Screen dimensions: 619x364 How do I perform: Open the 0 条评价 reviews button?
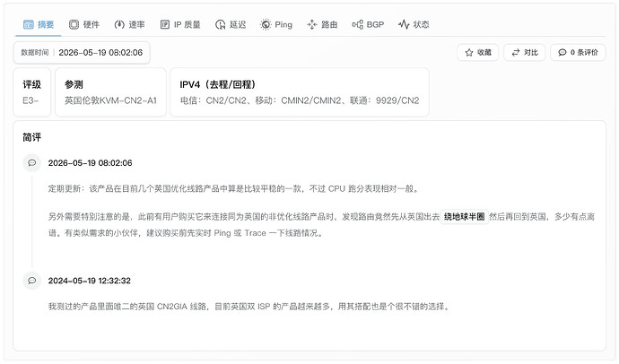(578, 53)
